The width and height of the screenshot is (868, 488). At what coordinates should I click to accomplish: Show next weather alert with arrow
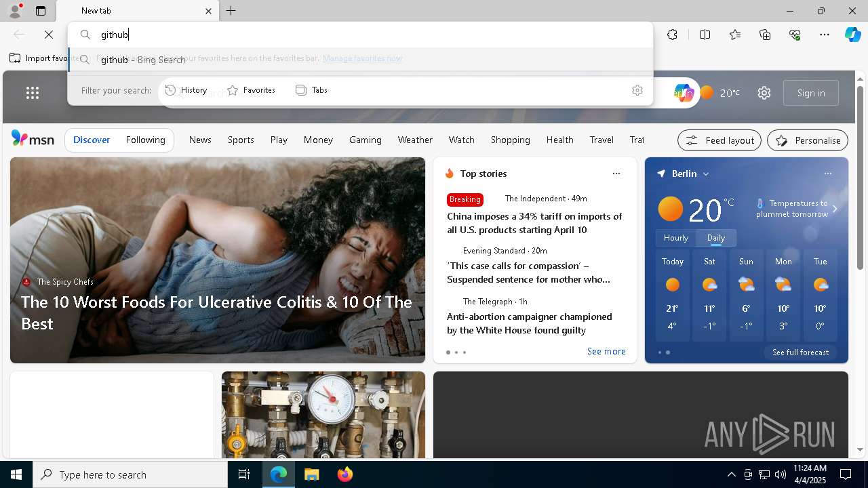pyautogui.click(x=835, y=209)
